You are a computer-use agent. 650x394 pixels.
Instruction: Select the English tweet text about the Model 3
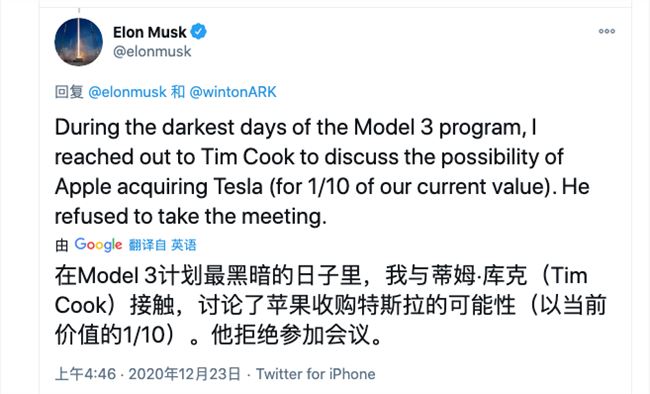[x=322, y=172]
